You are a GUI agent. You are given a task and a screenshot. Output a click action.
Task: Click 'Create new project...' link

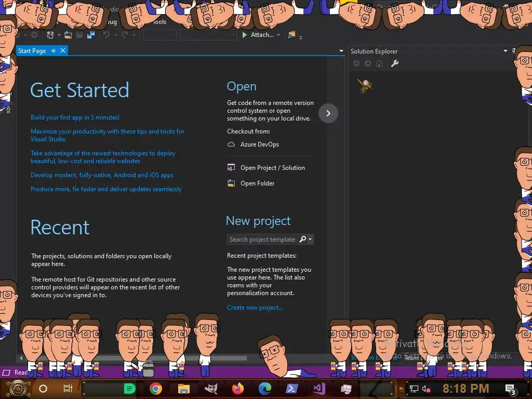point(255,308)
